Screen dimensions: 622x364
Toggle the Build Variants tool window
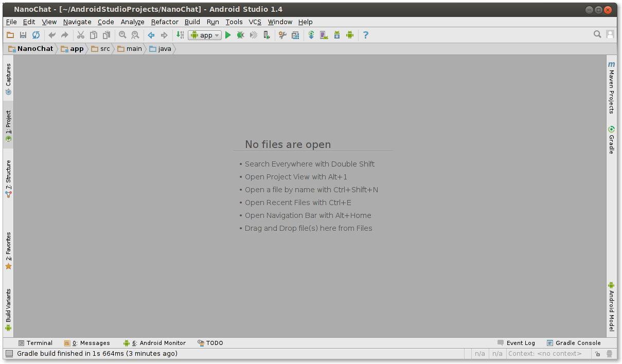tap(8, 310)
